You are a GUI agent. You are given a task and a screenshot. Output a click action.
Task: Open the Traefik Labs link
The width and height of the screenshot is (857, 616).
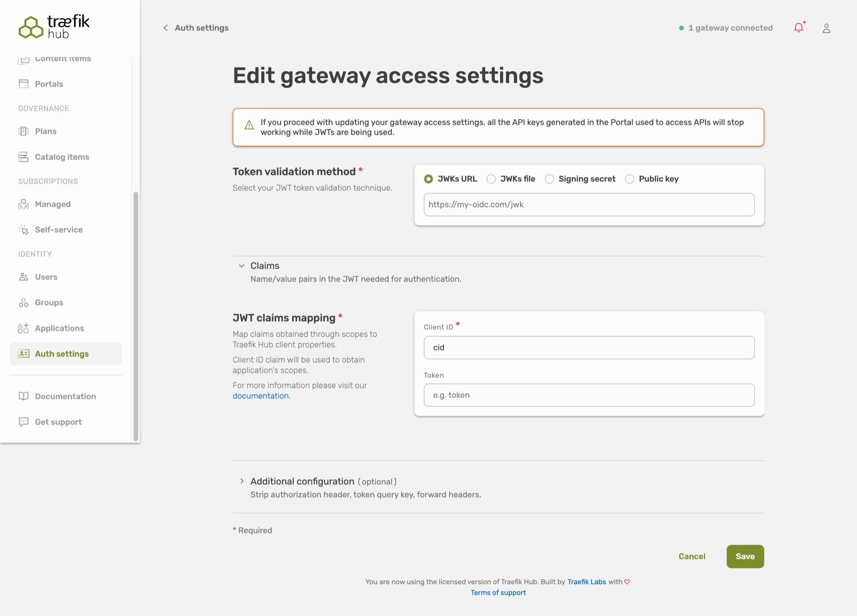[x=587, y=582]
